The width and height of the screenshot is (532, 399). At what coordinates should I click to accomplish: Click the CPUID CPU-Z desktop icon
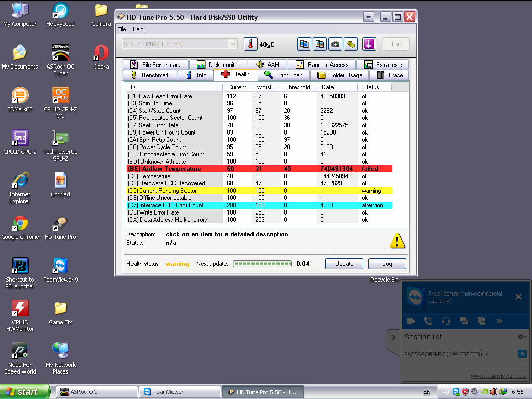(x=20, y=142)
